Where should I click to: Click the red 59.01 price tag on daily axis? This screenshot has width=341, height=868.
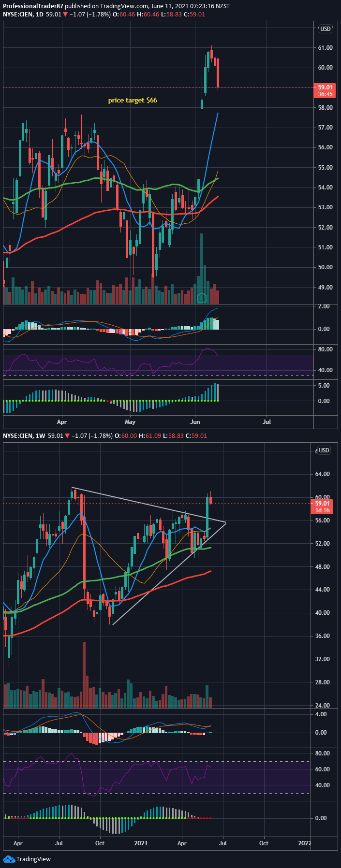[325, 87]
